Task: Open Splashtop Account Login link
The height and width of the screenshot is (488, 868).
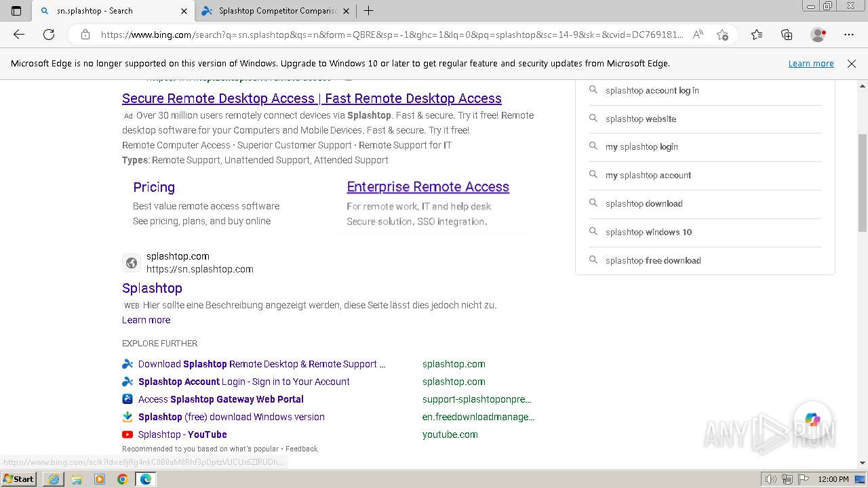Action: coord(244,382)
